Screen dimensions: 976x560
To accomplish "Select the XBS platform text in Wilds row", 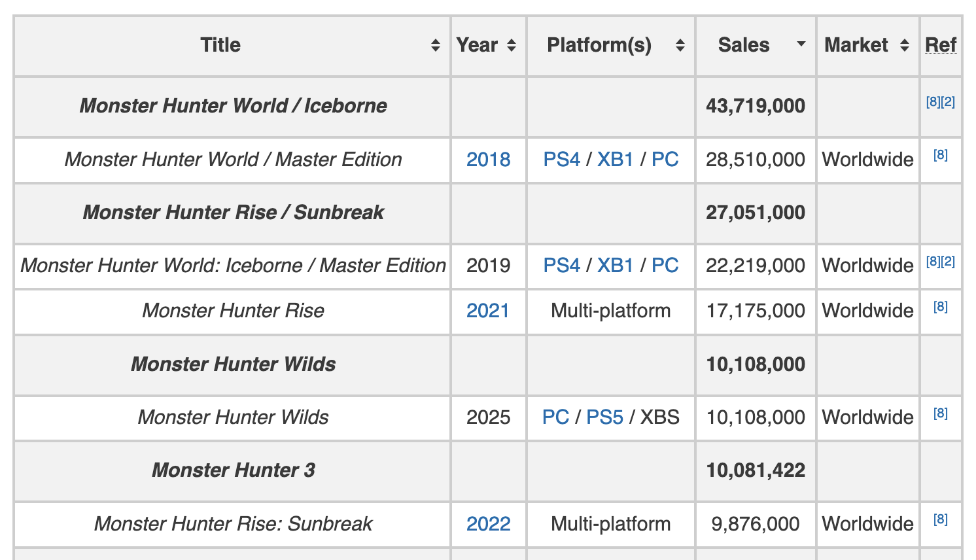I will click(660, 417).
